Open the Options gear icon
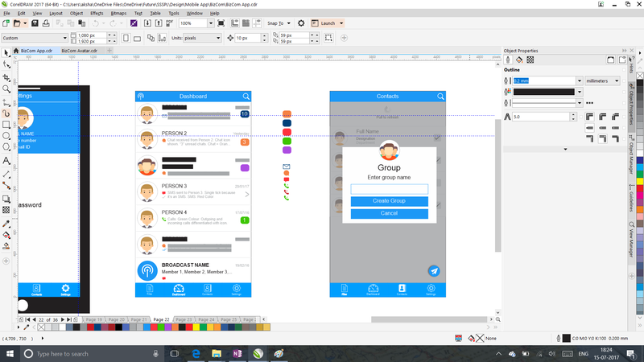Screen dimensions: 644x362 click(x=301, y=23)
